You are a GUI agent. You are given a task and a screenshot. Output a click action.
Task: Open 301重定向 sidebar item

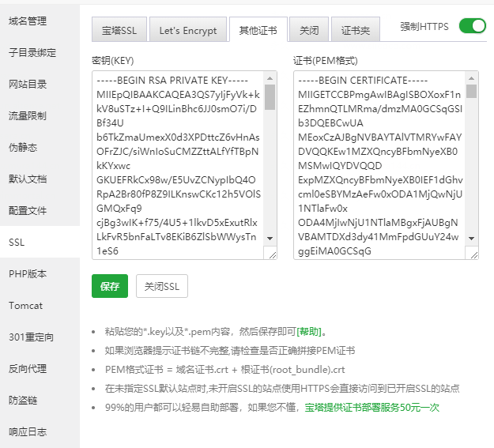point(32,337)
